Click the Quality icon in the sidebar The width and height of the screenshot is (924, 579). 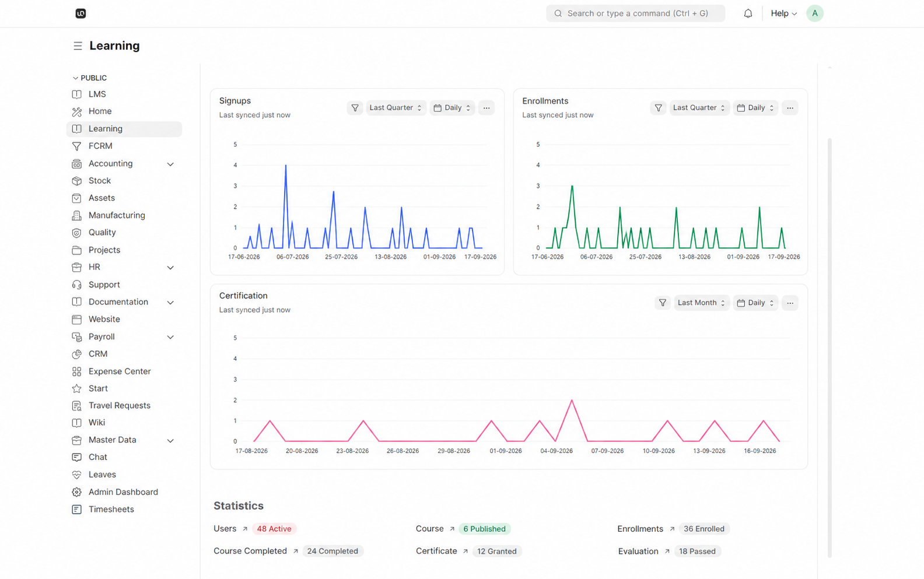point(76,233)
